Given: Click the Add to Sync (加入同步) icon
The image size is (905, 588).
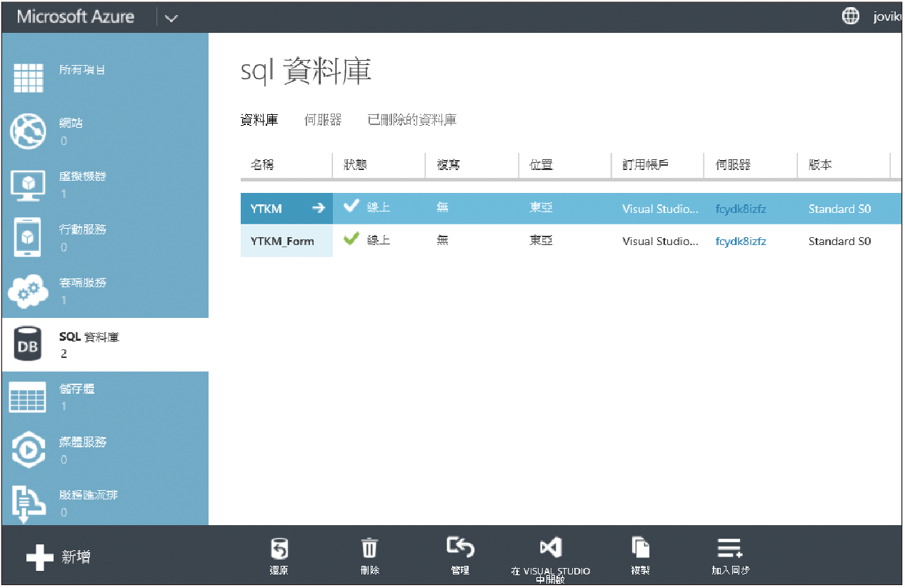Looking at the screenshot, I should pyautogui.click(x=730, y=549).
